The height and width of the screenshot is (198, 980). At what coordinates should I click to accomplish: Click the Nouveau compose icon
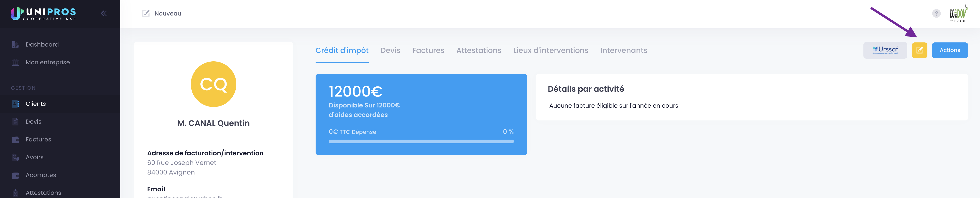coord(146,14)
